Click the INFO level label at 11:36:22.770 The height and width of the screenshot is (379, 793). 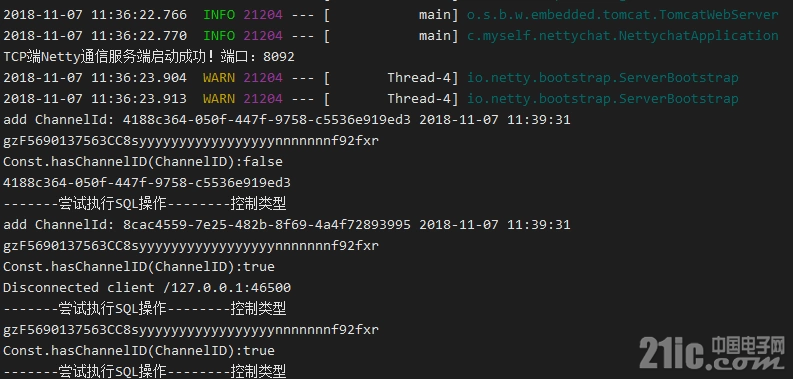pos(219,35)
